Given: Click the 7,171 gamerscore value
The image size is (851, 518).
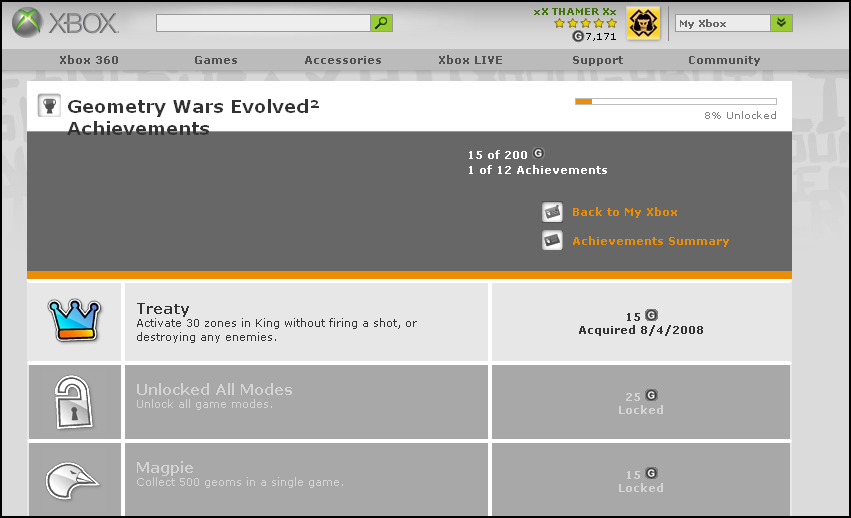Looking at the screenshot, I should click(601, 36).
